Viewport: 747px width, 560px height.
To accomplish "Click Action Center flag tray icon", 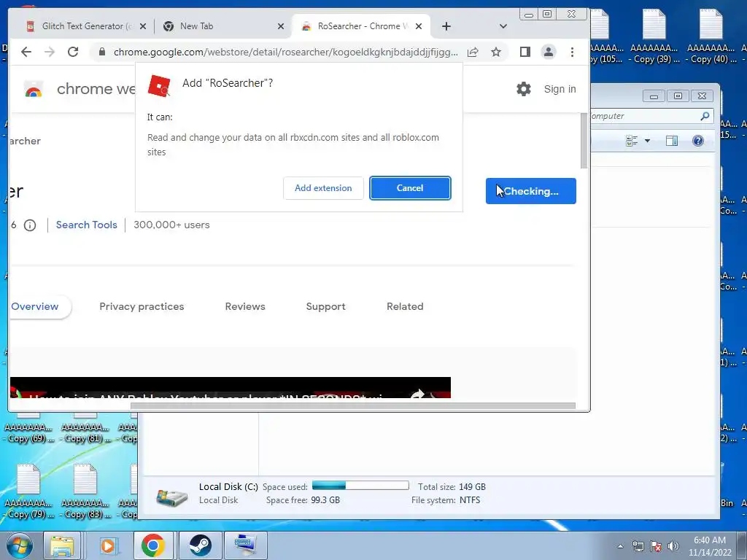I will coord(656,547).
